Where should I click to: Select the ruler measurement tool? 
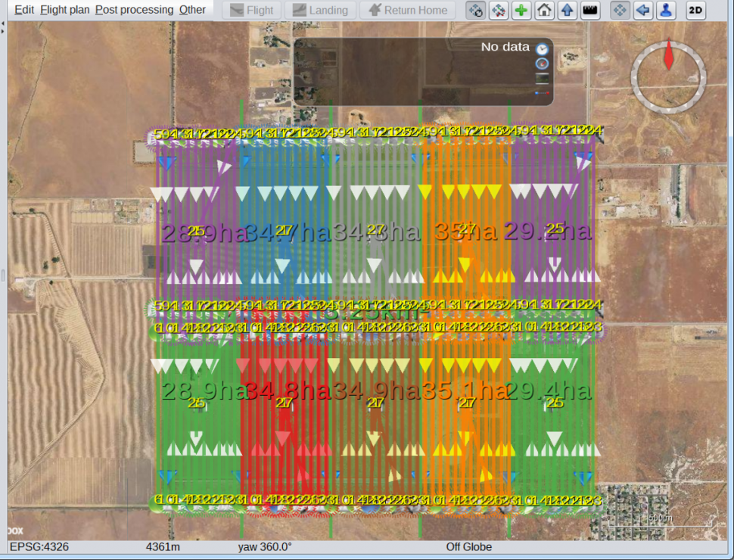(589, 11)
